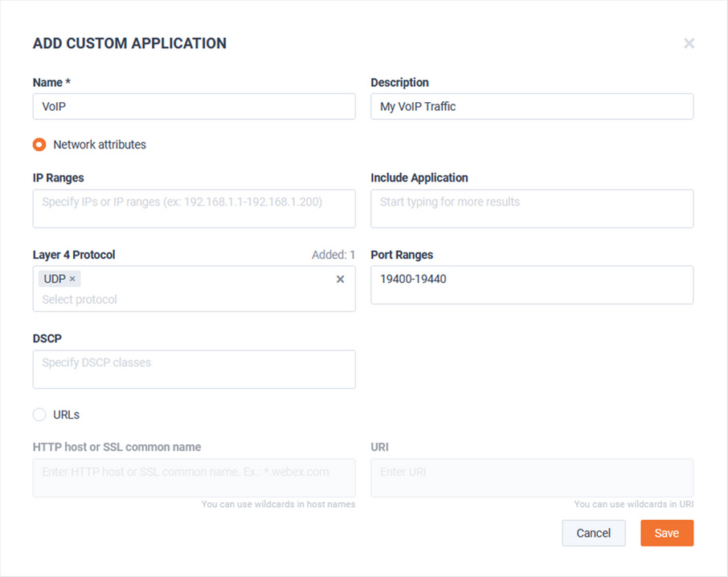Click the UDP protocol tag
Viewport: 728px width, 577px height.
tap(55, 279)
